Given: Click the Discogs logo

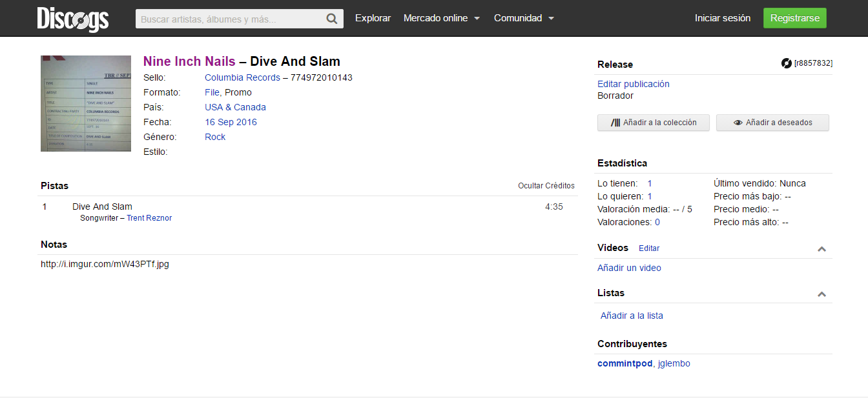Looking at the screenshot, I should [x=72, y=19].
